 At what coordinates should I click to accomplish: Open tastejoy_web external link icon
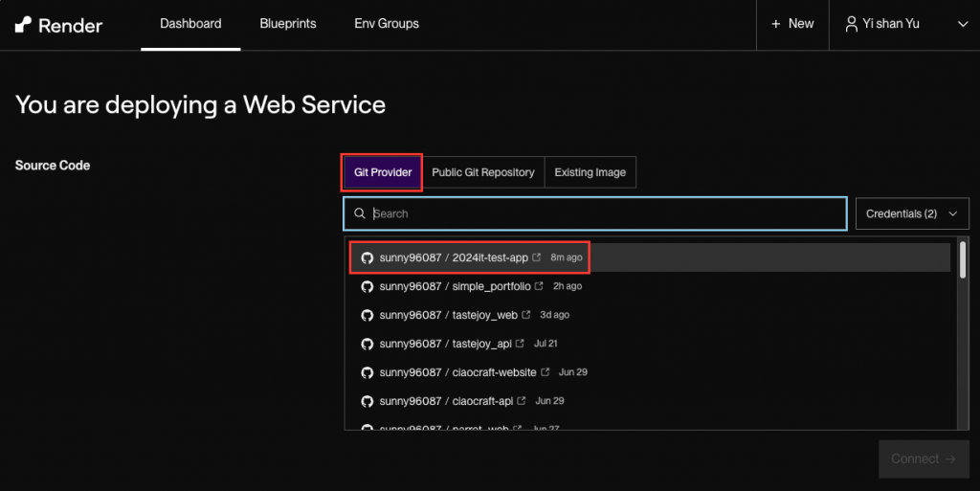click(526, 315)
